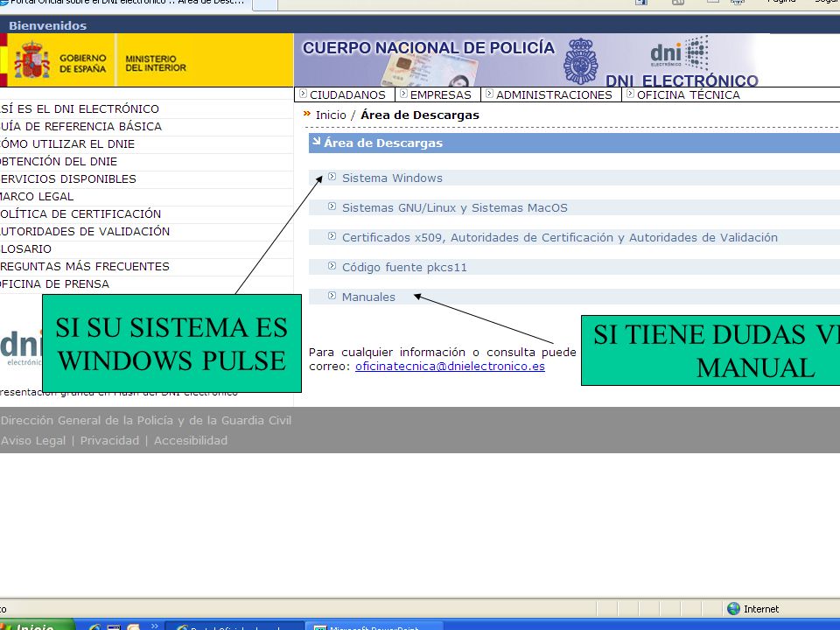Viewport: 840px width, 630px height.
Task: Open the EMPRESAS navigation tab
Action: [440, 94]
